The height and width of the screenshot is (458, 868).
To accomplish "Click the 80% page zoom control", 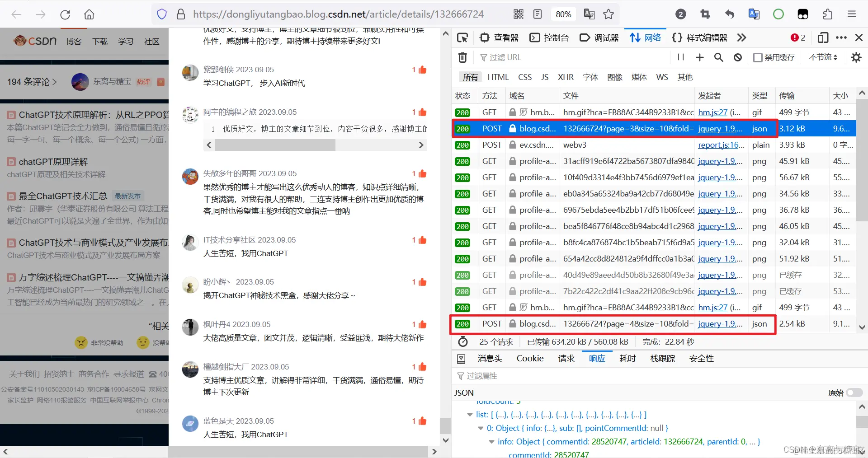I will click(563, 14).
